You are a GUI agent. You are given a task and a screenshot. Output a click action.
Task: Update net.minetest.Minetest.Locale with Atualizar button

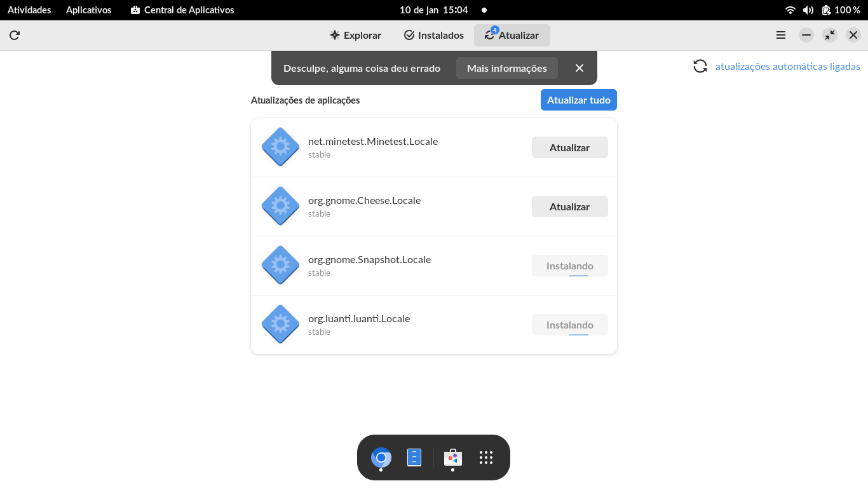click(569, 147)
